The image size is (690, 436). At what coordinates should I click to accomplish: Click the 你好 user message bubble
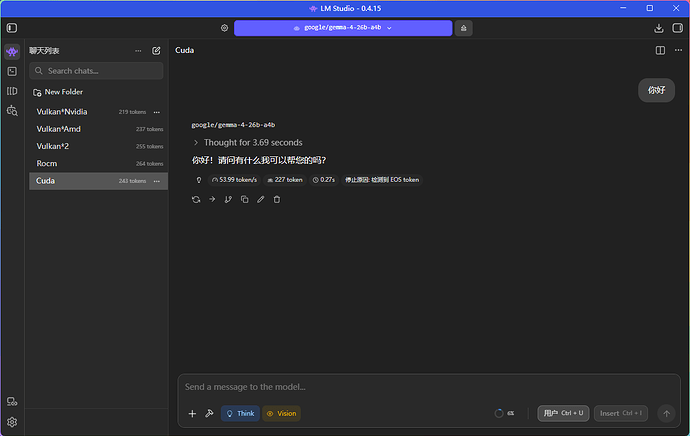point(656,90)
